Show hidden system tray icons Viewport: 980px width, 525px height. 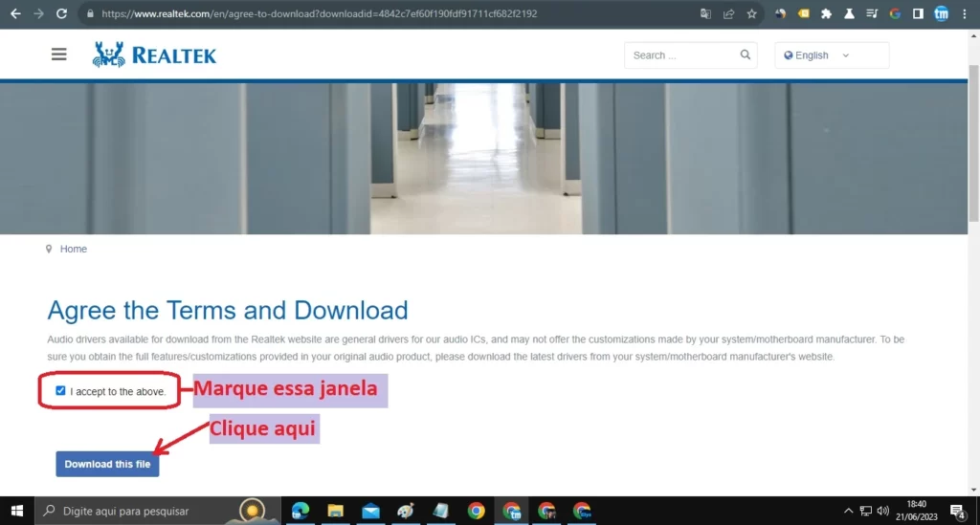coord(848,511)
